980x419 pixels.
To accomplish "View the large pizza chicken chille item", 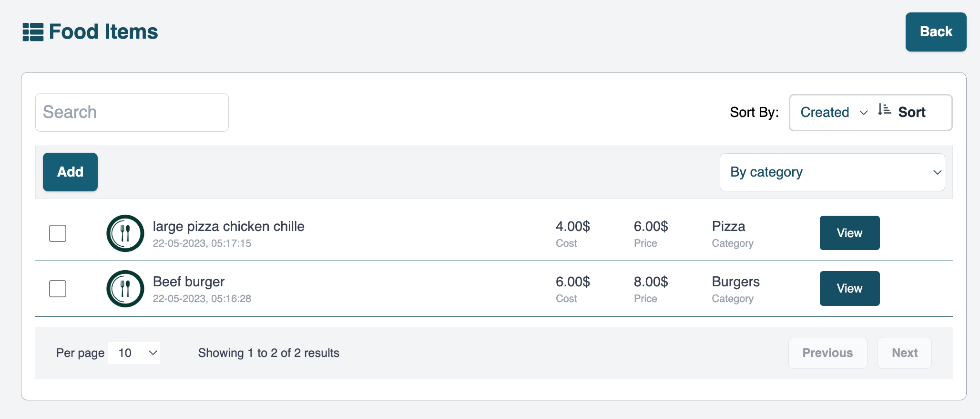I will click(849, 233).
